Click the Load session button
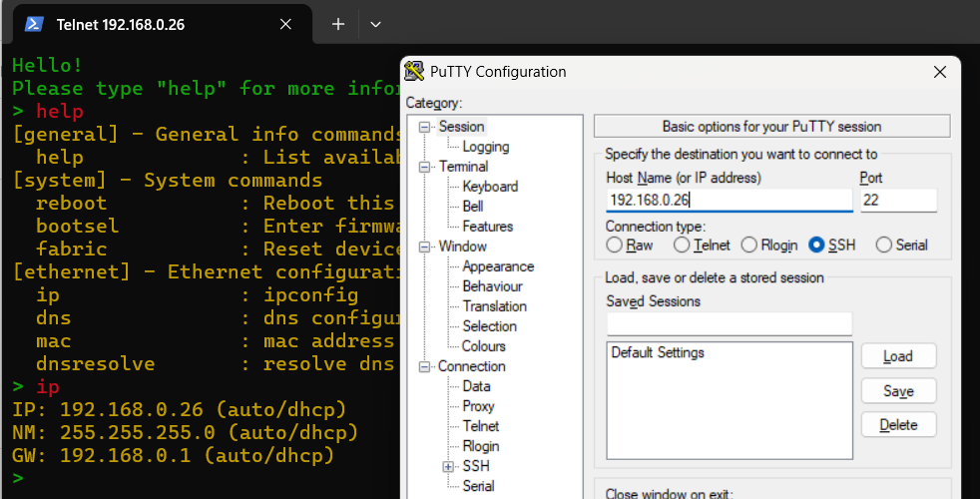 click(x=898, y=356)
